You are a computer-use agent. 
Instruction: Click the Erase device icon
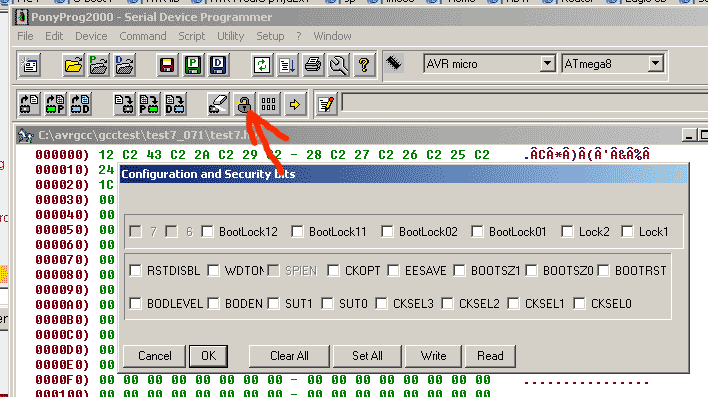tap(219, 105)
